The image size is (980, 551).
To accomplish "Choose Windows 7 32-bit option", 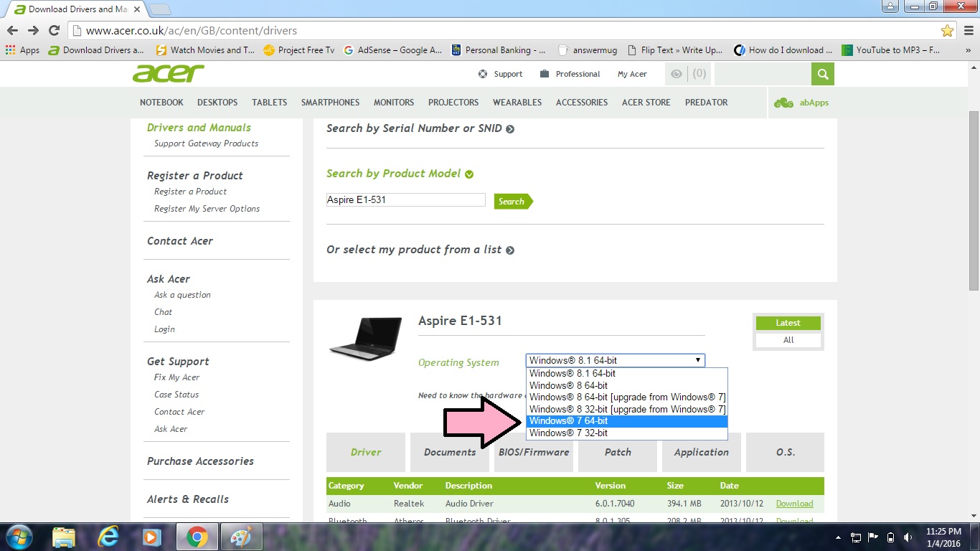I will pos(627,433).
